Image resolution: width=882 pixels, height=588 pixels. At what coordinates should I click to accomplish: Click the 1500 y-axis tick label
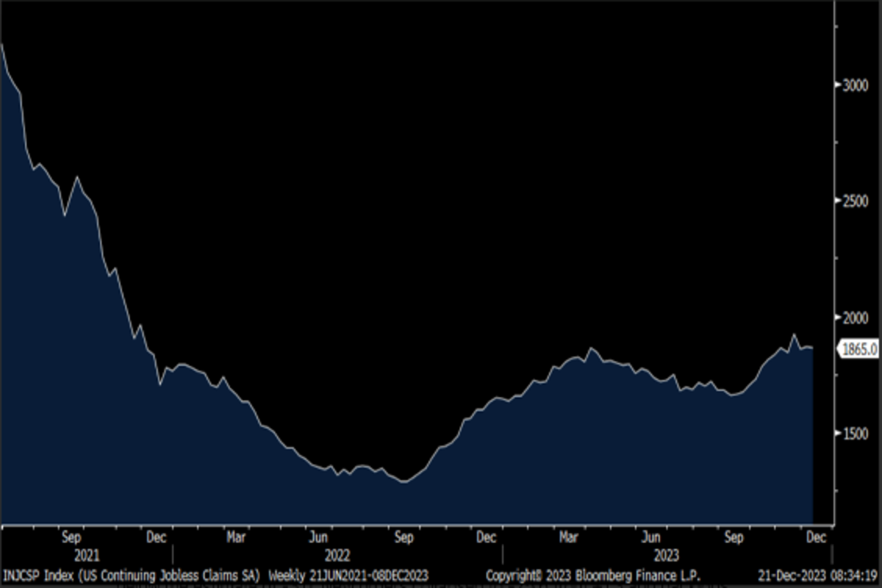[856, 433]
